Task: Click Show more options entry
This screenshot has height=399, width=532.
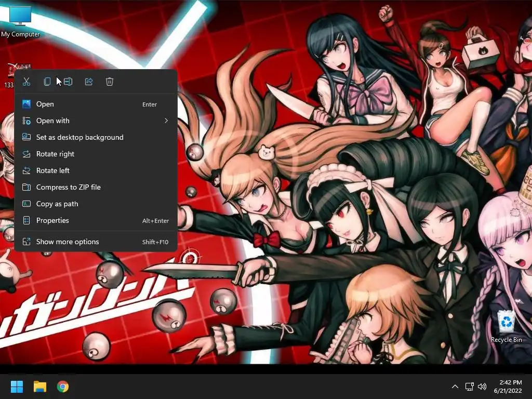Action: 96,242
